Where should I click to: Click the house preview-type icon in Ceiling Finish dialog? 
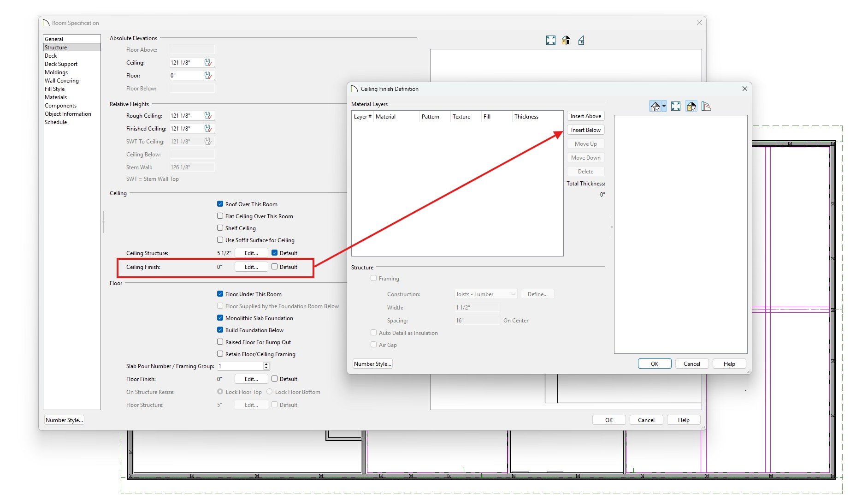(655, 107)
